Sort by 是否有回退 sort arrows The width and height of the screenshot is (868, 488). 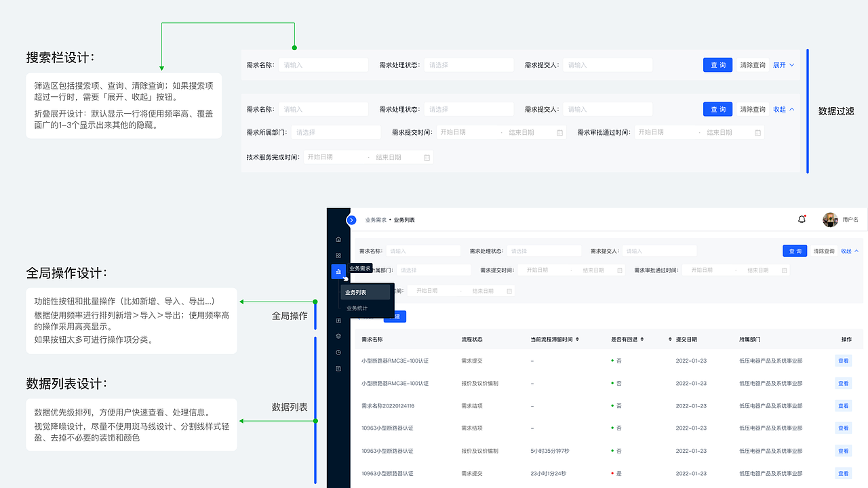pos(642,339)
